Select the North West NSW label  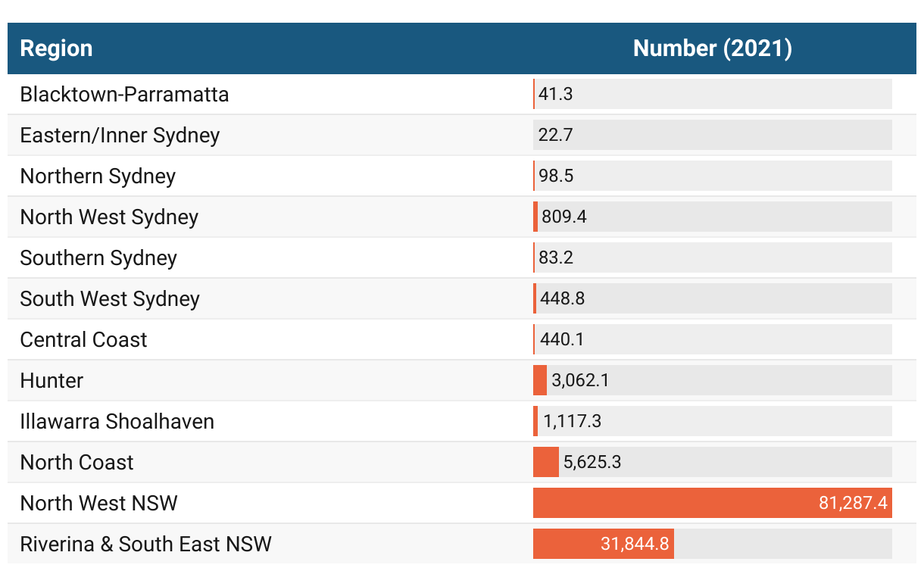98,504
